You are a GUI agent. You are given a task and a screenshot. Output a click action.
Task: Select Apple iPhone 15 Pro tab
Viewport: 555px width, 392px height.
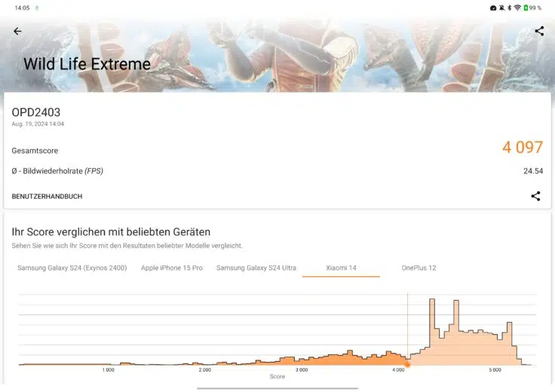[x=172, y=268]
